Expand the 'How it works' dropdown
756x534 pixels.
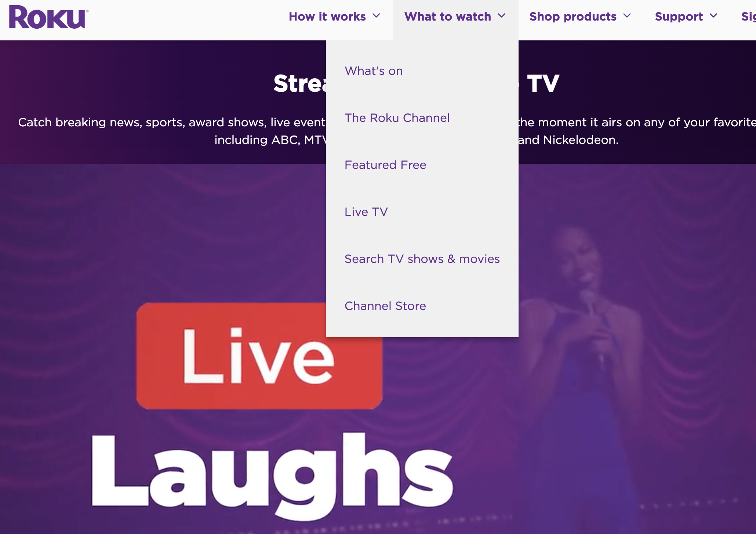(334, 16)
